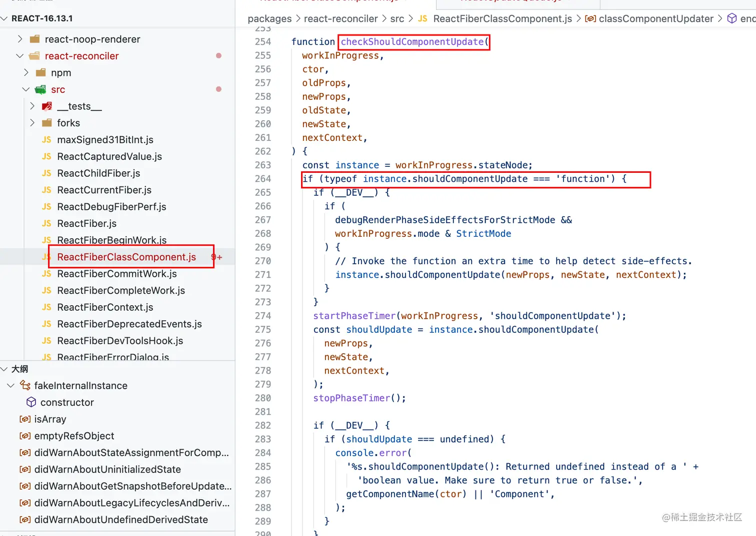Jump to didWarnAboutStateAssignmentForComp... outline entry
Viewport: 756px width, 536px height.
(131, 453)
